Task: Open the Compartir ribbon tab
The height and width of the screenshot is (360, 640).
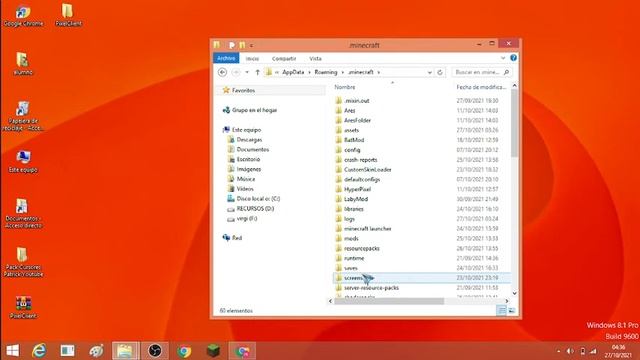Action: tap(284, 58)
